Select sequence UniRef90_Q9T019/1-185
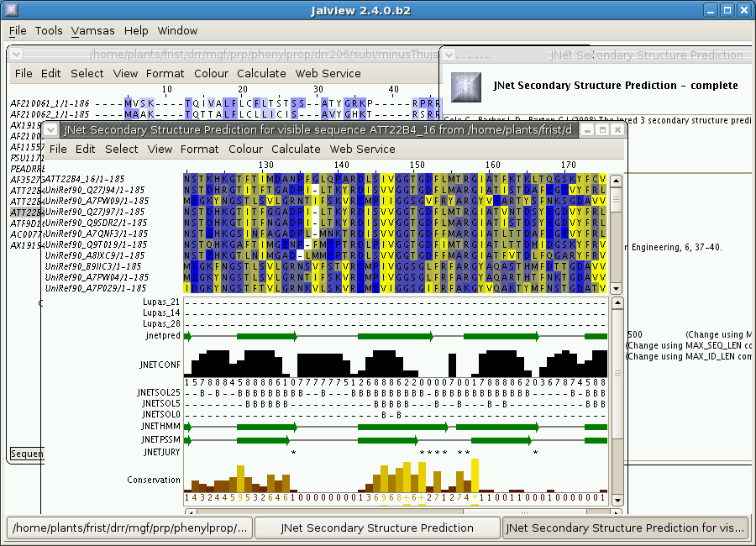 click(x=96, y=244)
